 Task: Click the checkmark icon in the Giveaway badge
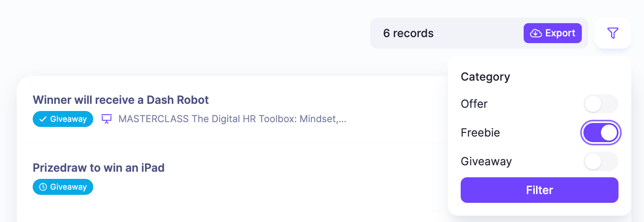(43, 119)
